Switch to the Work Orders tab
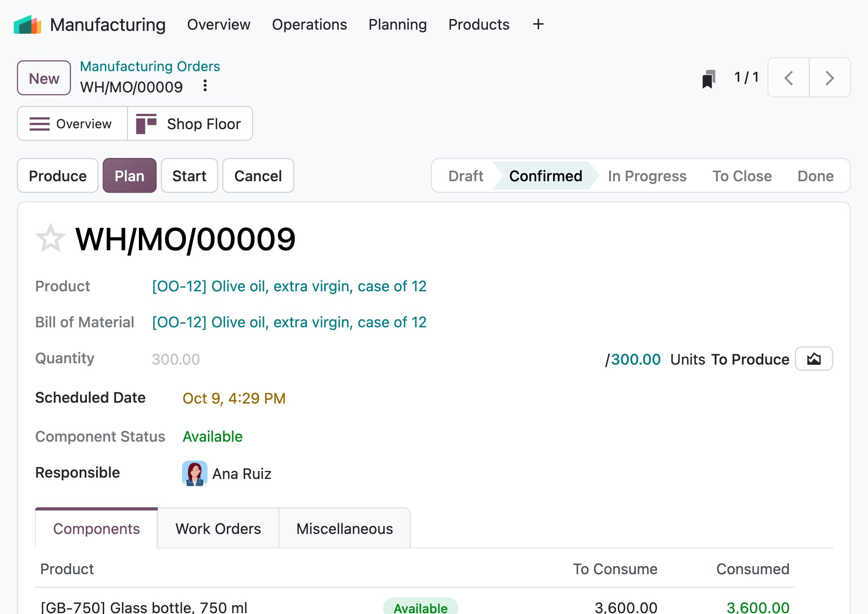This screenshot has width=868, height=614. tap(218, 528)
